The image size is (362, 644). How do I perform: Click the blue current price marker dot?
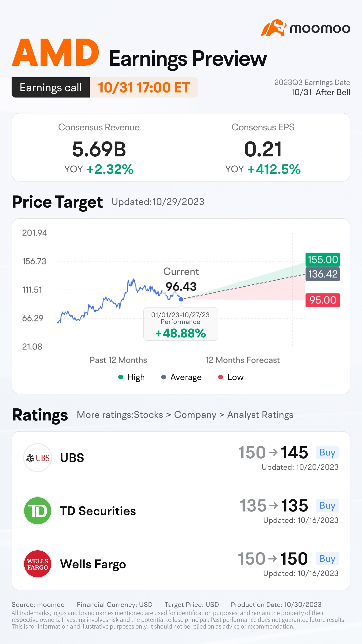tap(181, 299)
